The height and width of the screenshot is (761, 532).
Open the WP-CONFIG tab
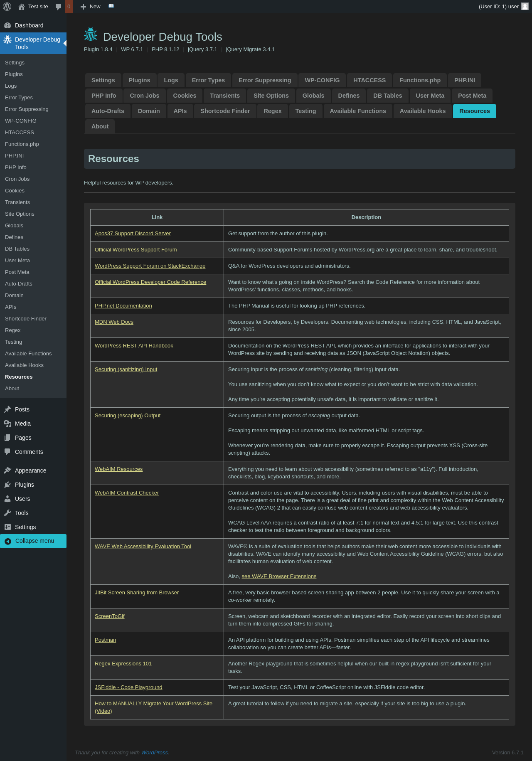(x=322, y=80)
